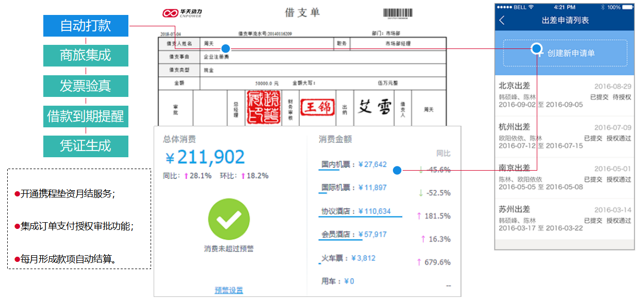Select the 自动打款 tab
The height and width of the screenshot is (299, 644).
[x=86, y=26]
